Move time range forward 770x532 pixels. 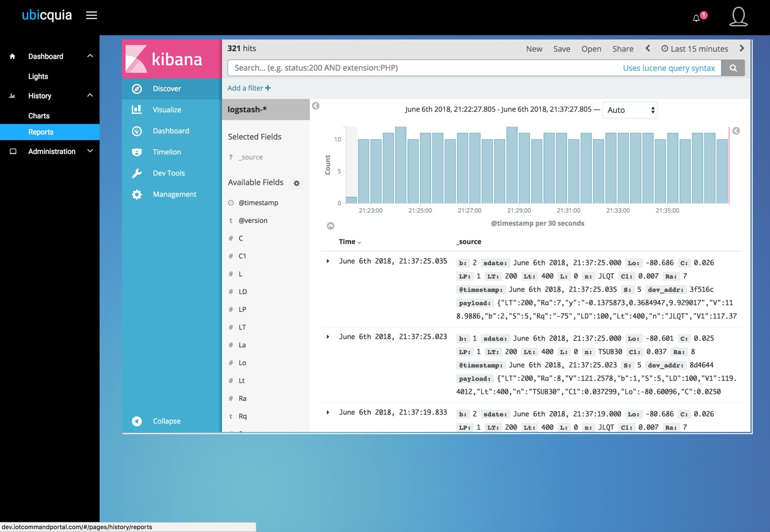[x=742, y=48]
